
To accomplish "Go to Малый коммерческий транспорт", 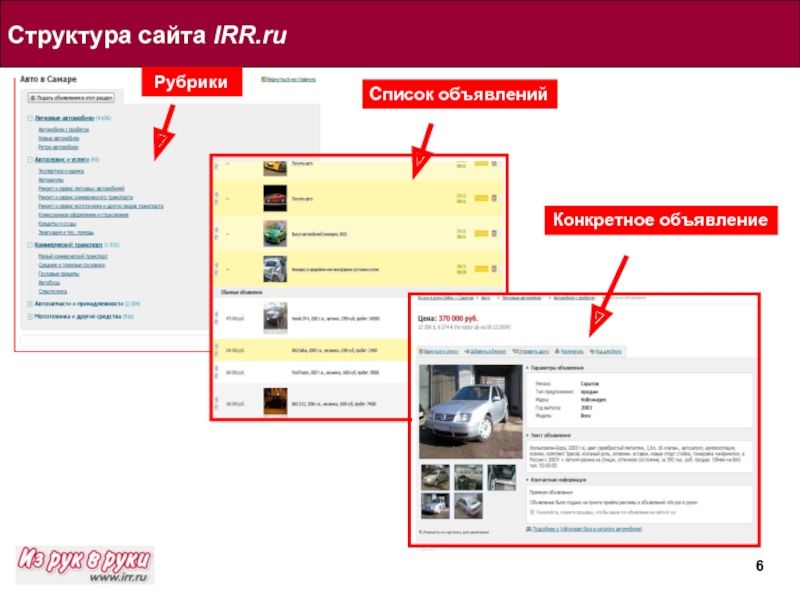I will (x=73, y=257).
